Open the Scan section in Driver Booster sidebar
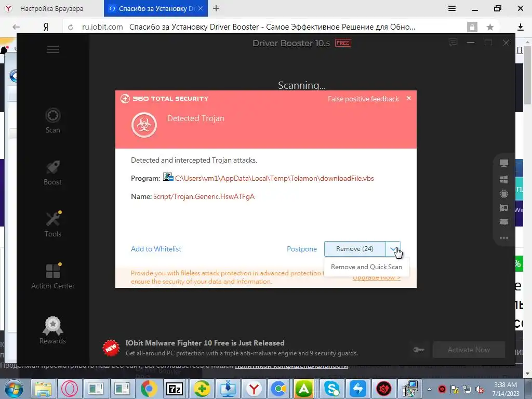Viewport: 532px width, 399px height. tap(53, 121)
